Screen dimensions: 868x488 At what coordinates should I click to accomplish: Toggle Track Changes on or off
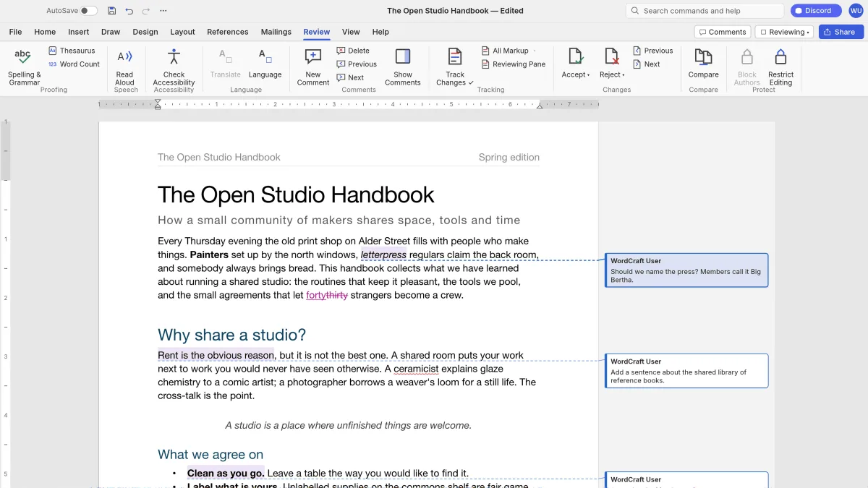(x=455, y=67)
